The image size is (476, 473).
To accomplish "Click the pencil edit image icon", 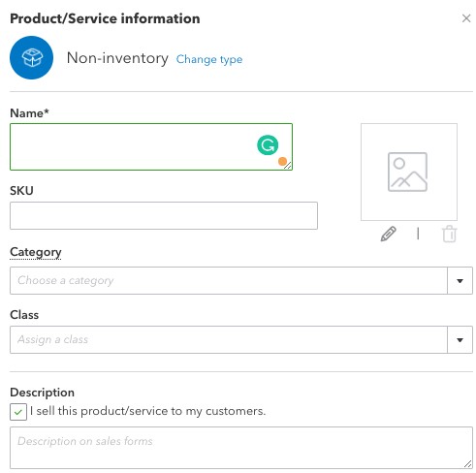I will (388, 234).
